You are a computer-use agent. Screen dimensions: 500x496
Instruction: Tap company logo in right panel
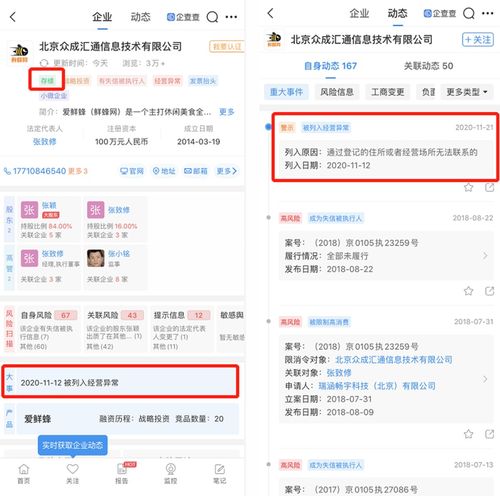pyautogui.click(x=274, y=39)
